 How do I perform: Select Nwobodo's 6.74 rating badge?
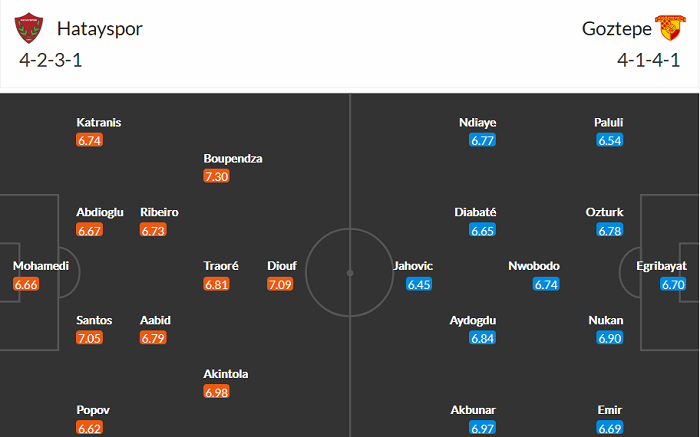(547, 284)
